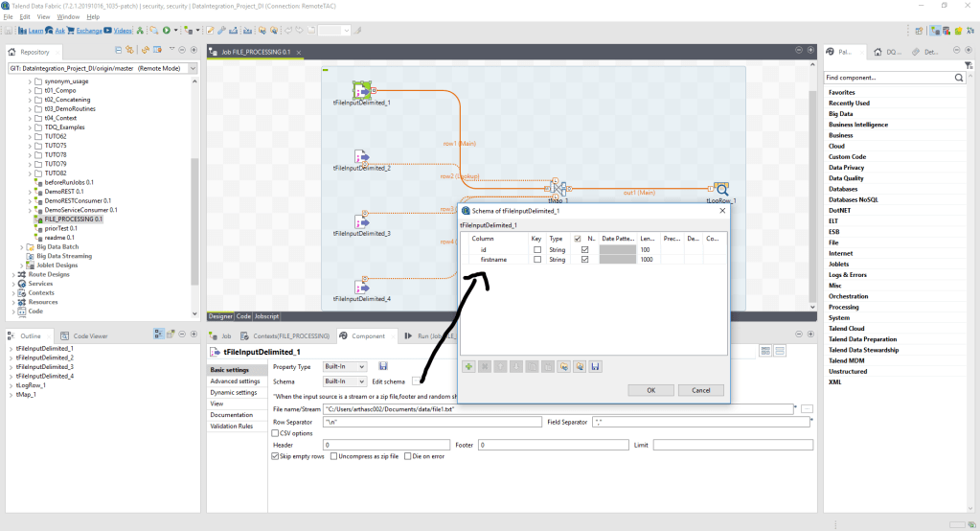The width and height of the screenshot is (980, 531).
Task: Check the Key checkbox for the id column
Action: pos(536,249)
